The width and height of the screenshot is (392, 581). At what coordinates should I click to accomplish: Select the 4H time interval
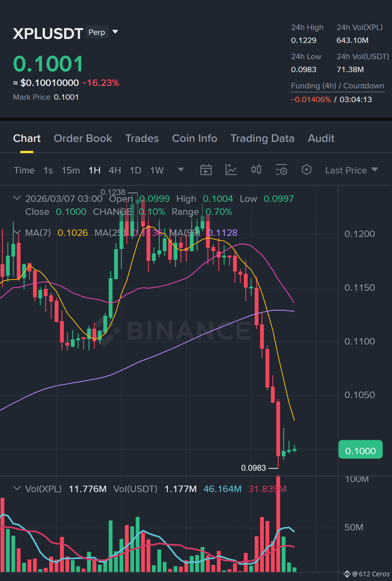tap(115, 170)
